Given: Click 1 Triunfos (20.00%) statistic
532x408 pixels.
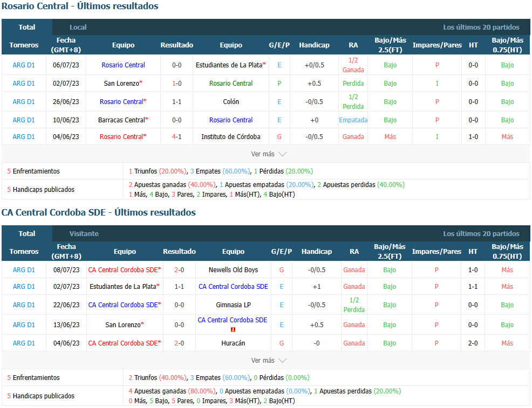Looking at the screenshot, I should click(158, 171).
